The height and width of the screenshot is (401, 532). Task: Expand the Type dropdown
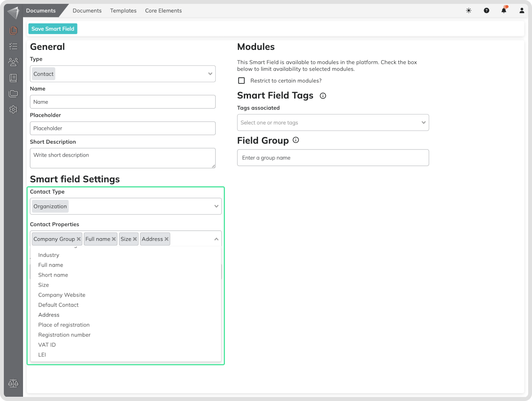pyautogui.click(x=210, y=74)
